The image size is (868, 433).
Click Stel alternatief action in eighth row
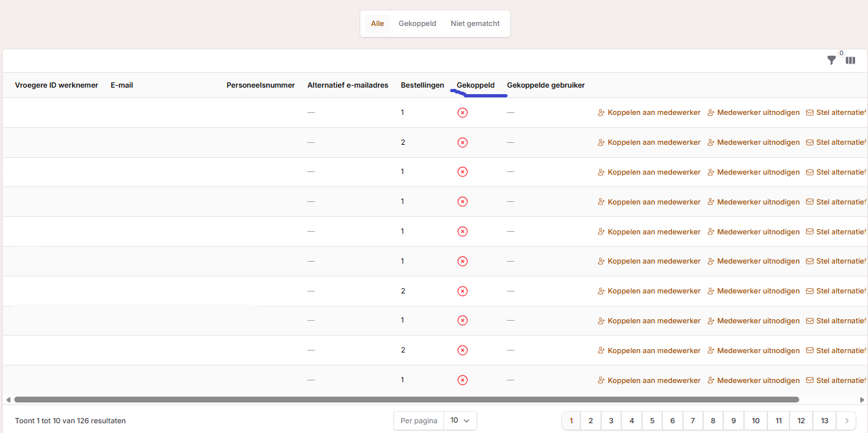(836, 321)
